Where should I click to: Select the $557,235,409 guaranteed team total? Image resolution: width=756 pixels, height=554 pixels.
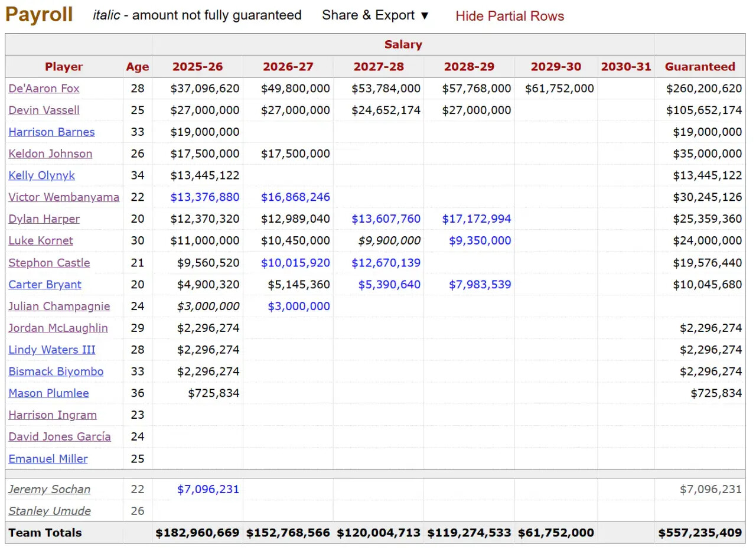[700, 533]
